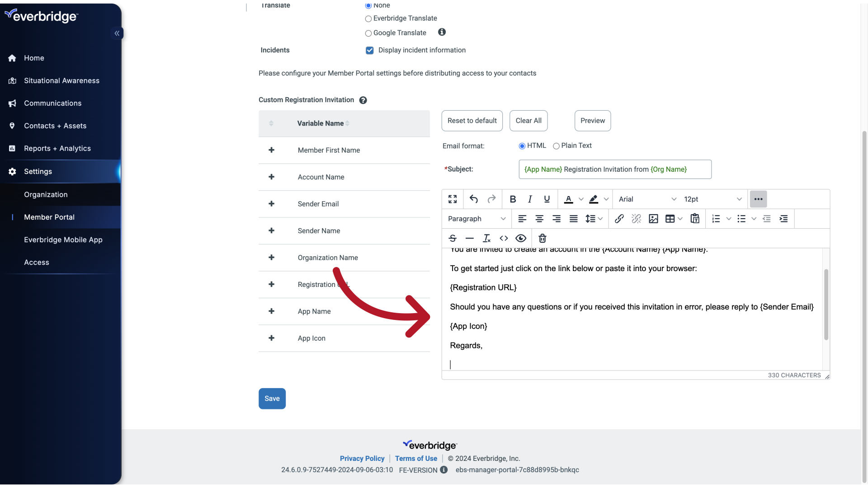Select the Google Translate option
The height and width of the screenshot is (488, 868).
click(x=368, y=33)
